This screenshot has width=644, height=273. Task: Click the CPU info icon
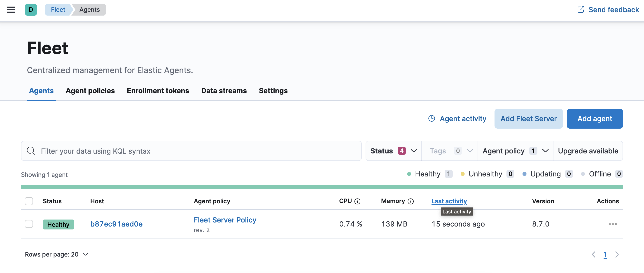[x=357, y=201]
